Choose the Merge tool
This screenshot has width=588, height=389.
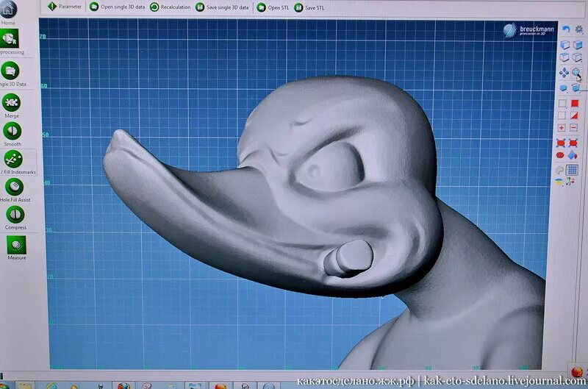pyautogui.click(x=11, y=102)
